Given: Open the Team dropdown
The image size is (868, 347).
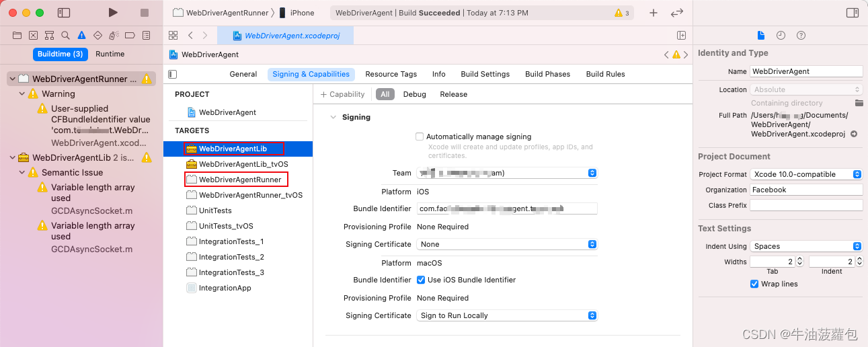Looking at the screenshot, I should click(506, 173).
